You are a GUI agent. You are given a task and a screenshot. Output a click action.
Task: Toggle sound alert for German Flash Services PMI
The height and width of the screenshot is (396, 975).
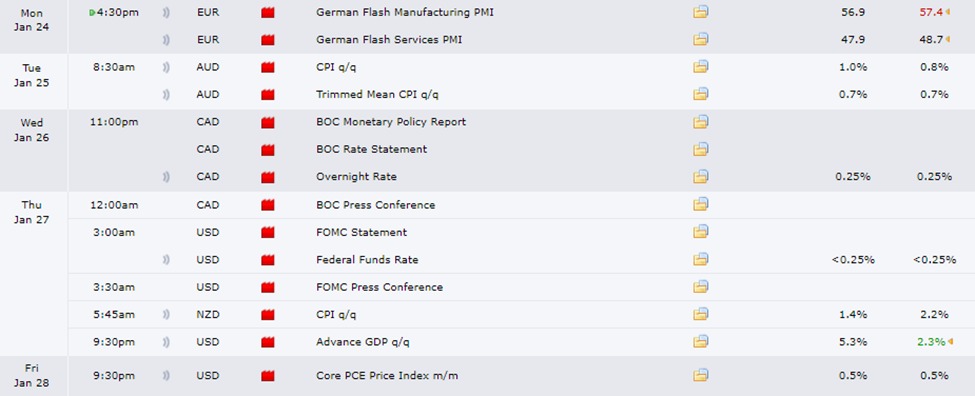(x=166, y=40)
